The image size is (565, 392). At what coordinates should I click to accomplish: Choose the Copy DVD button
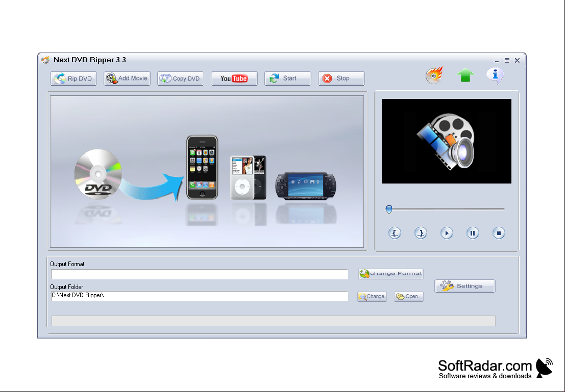181,79
